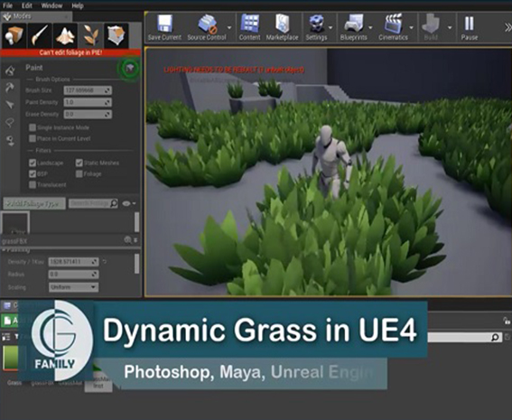Click the Paint Density value field
This screenshot has width=512, height=420.
[x=88, y=102]
